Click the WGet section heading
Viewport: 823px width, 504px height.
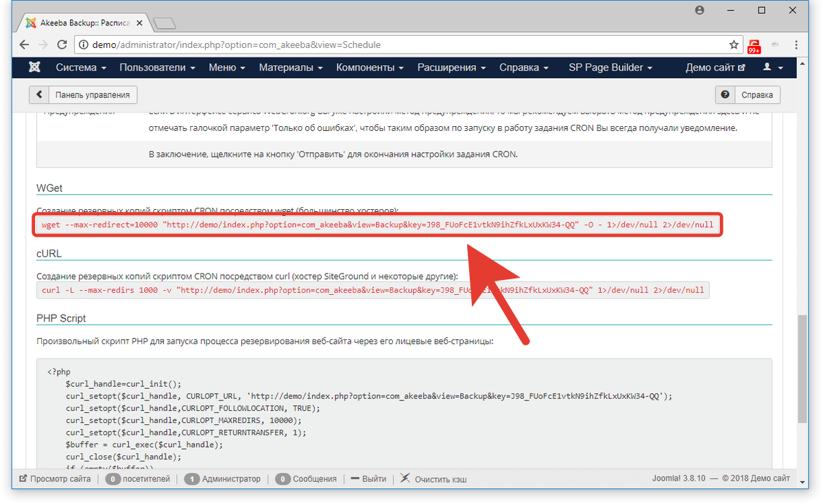coord(50,188)
